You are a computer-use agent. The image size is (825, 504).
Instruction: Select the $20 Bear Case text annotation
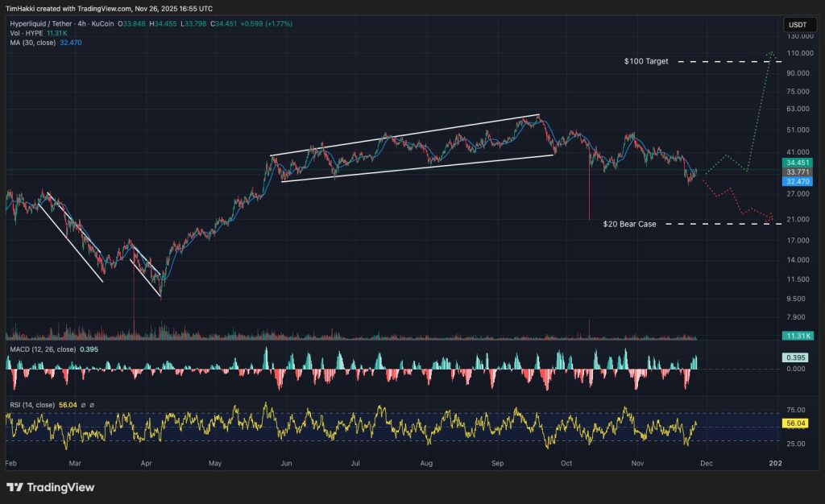[x=628, y=224]
